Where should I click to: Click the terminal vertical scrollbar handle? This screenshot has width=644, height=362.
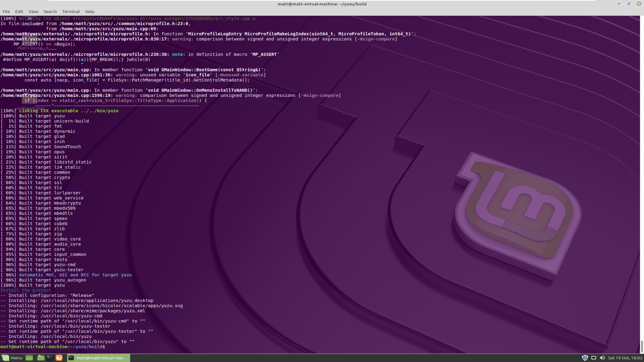(642, 347)
